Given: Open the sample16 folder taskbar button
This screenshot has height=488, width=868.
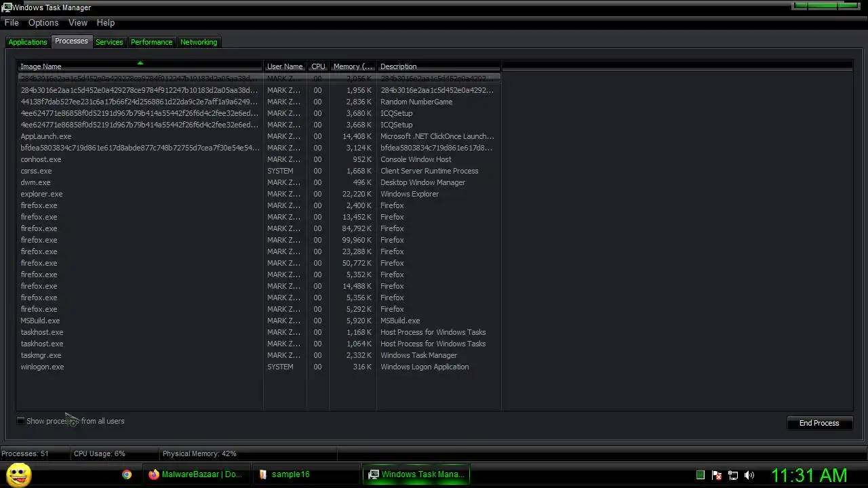Looking at the screenshot, I should [x=307, y=474].
